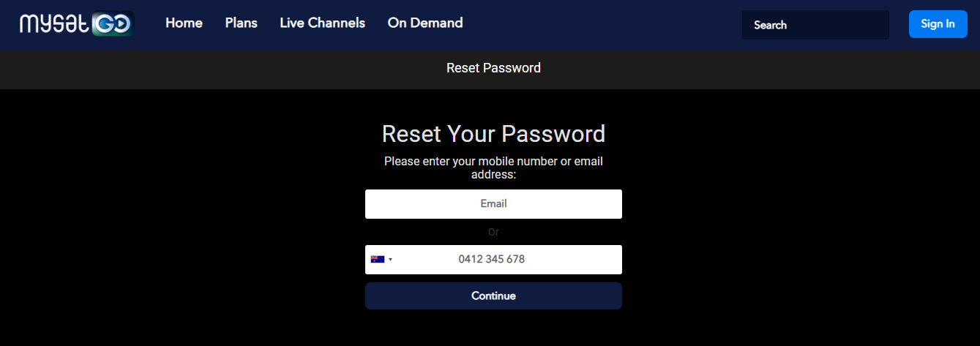Expand the country code dropdown arrow

click(x=390, y=260)
